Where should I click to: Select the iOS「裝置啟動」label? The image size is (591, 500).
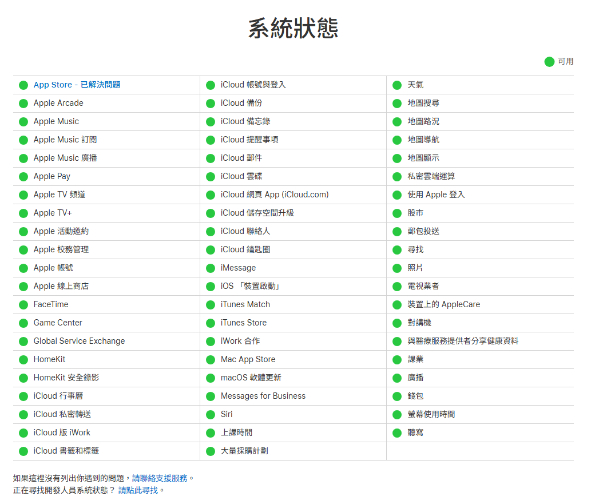tap(250, 286)
